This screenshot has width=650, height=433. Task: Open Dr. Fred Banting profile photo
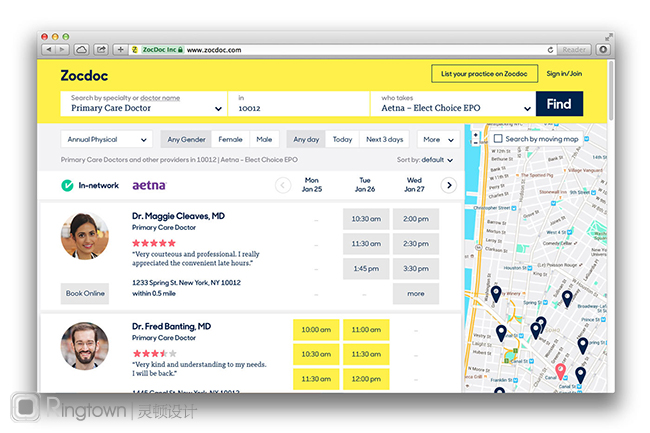pyautogui.click(x=85, y=346)
